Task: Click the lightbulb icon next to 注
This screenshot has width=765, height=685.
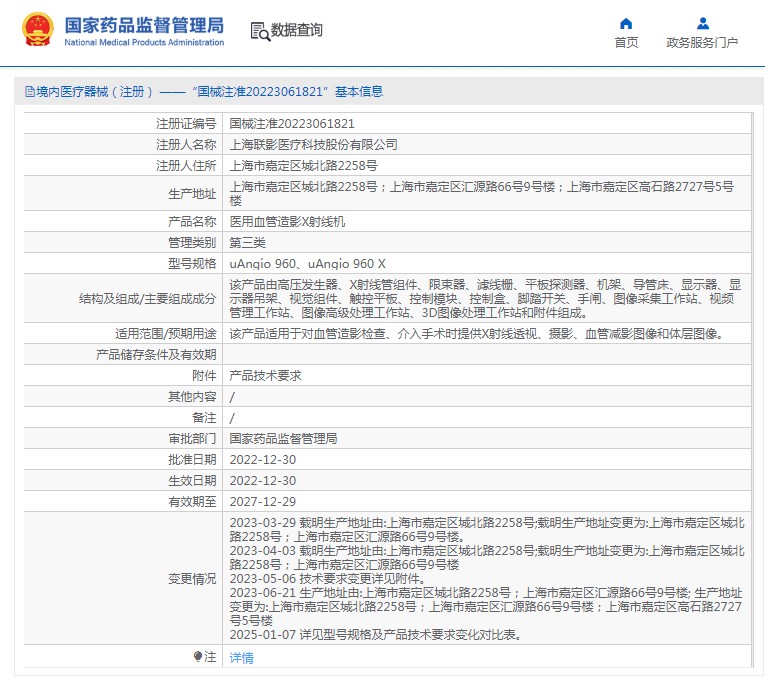Action: (x=197, y=657)
